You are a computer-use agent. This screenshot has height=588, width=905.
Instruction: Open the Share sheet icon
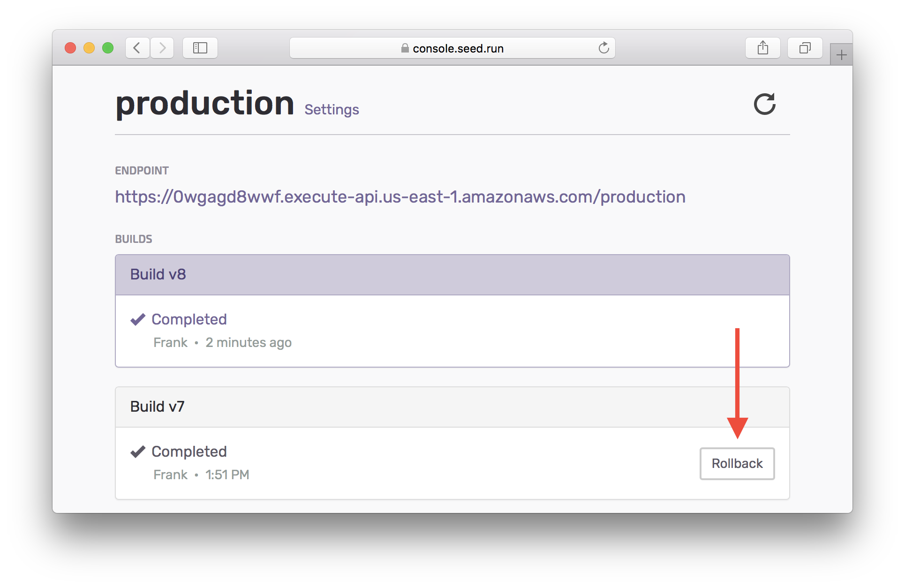tap(762, 48)
